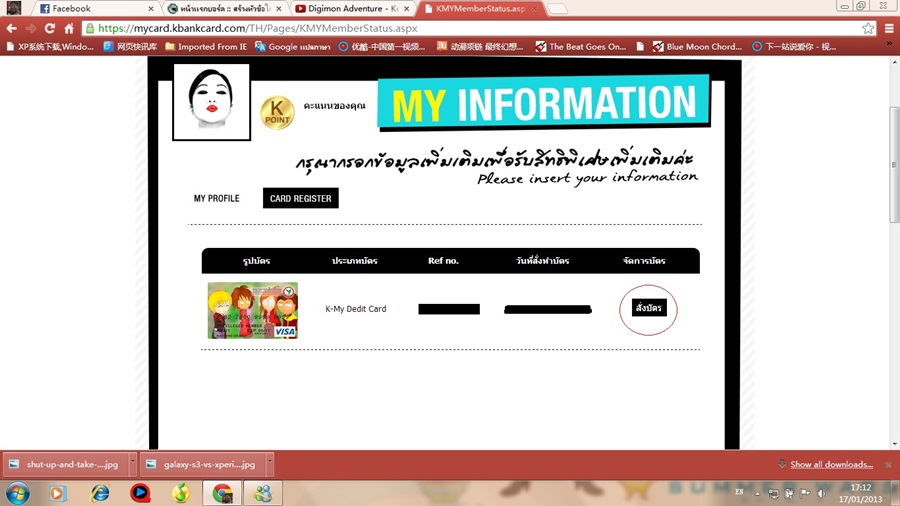
Task: Open the Imported From IE bookmarks folder
Action: (206, 46)
